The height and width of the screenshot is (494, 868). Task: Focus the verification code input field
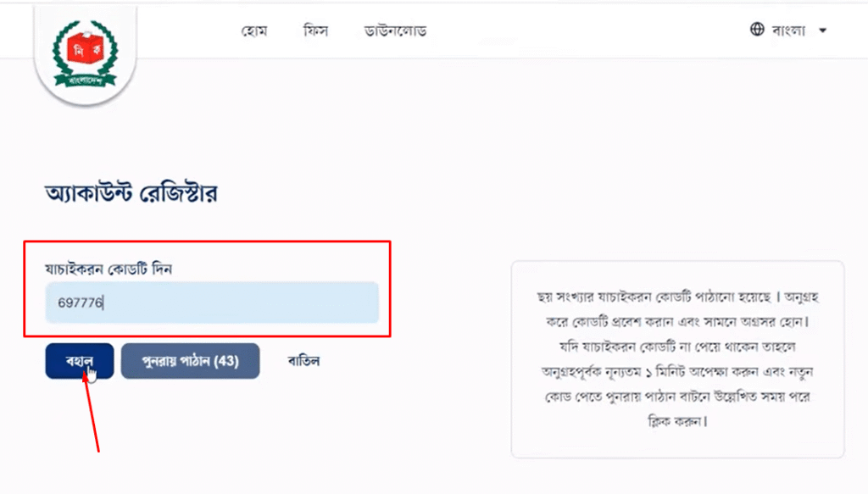tap(212, 303)
